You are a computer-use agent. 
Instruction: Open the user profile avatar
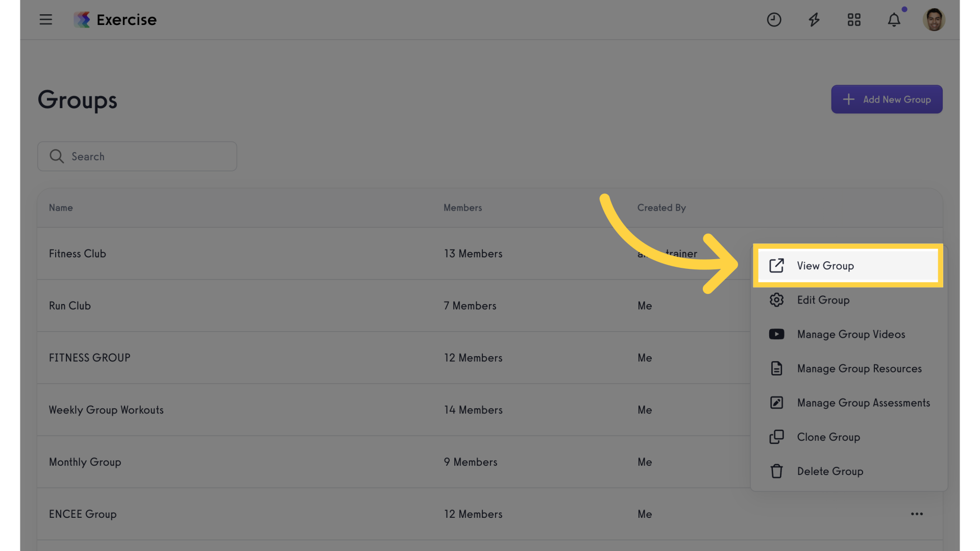point(934,19)
